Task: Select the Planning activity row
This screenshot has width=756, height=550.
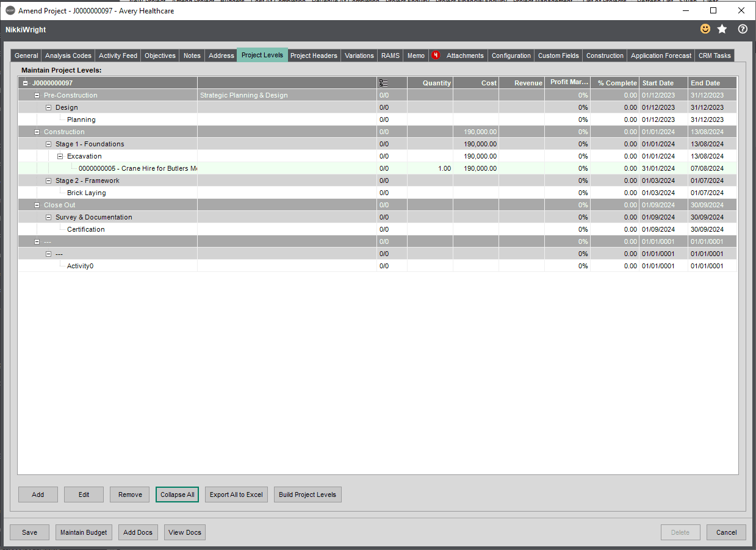Action: point(377,120)
